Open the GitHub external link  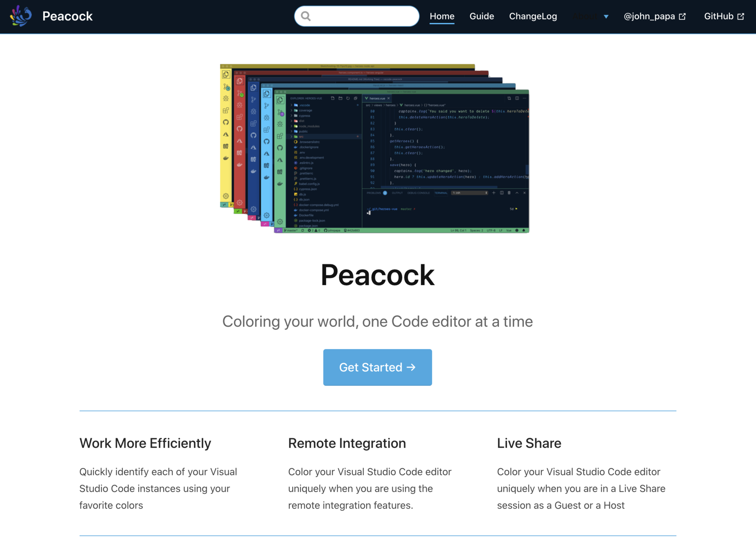[x=724, y=16]
